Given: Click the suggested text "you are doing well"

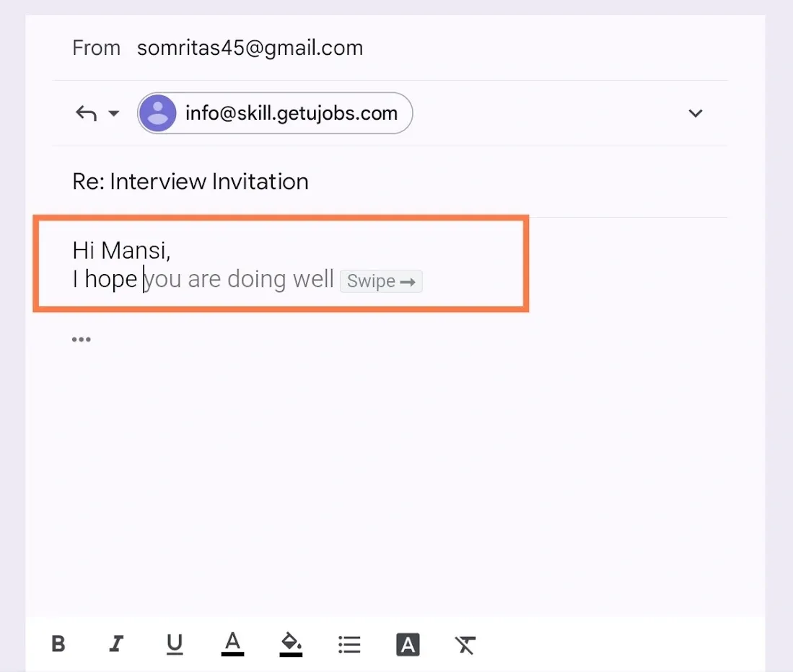Looking at the screenshot, I should coord(240,279).
